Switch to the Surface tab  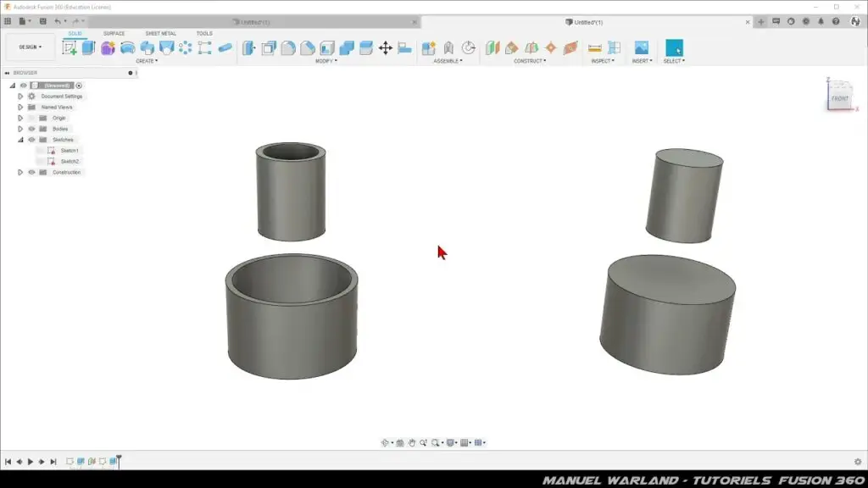[x=114, y=33]
